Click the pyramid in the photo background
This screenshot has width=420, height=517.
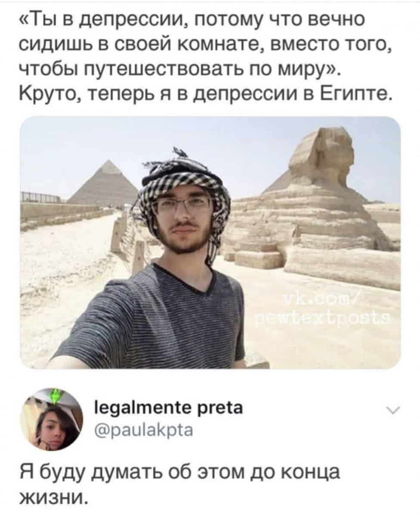click(x=103, y=183)
